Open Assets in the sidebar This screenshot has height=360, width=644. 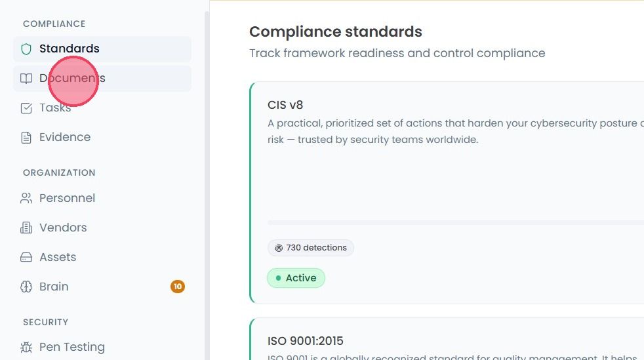point(102,258)
